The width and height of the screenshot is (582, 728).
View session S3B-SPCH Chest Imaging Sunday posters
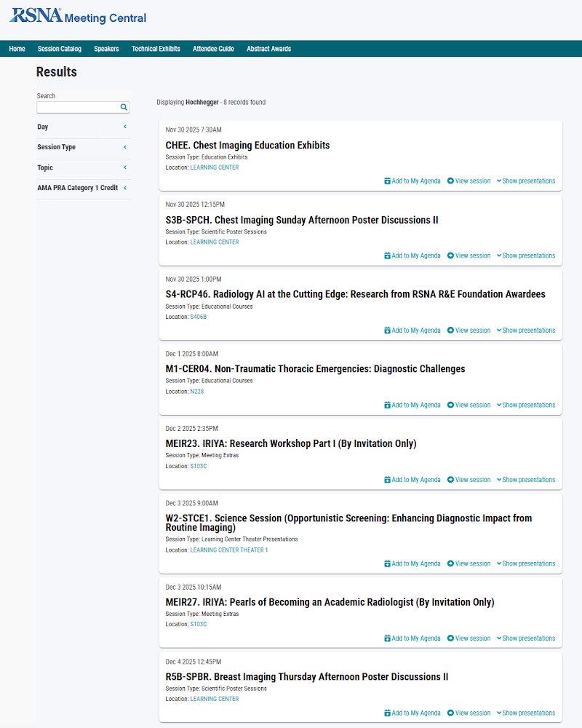(x=469, y=256)
